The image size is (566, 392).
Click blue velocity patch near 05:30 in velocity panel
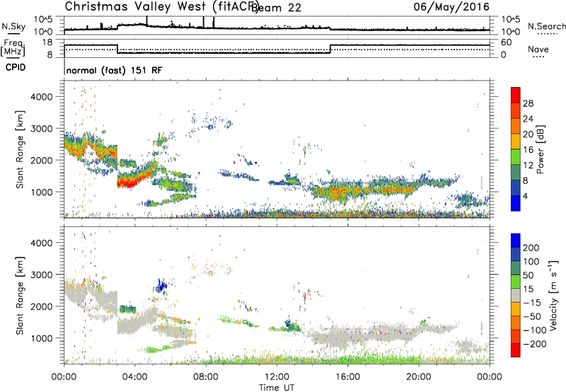pyautogui.click(x=161, y=287)
